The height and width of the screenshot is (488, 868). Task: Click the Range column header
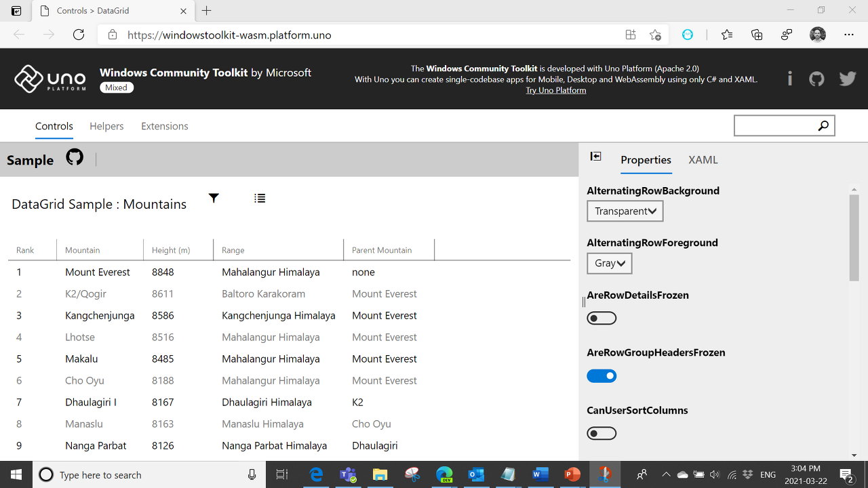(x=278, y=250)
